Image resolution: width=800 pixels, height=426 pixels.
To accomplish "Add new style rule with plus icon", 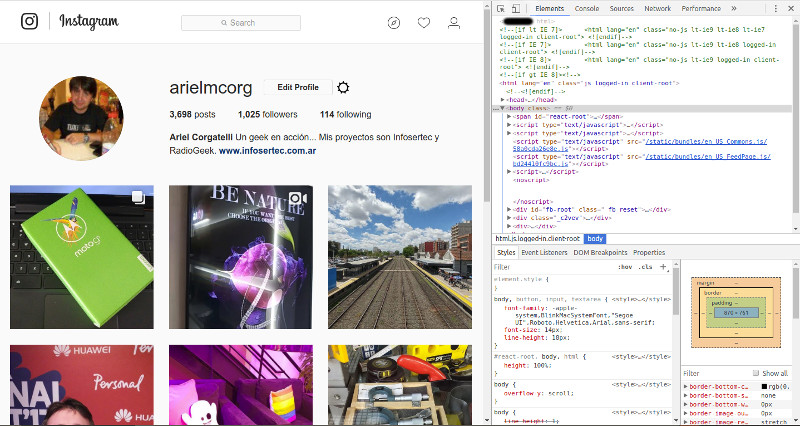I will [x=664, y=267].
